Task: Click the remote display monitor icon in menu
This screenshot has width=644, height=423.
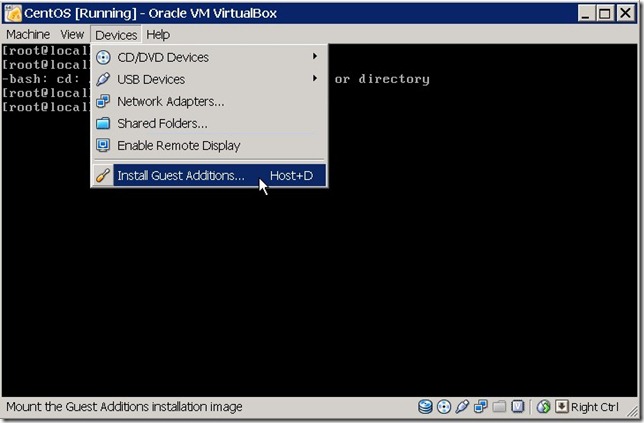Action: click(103, 145)
